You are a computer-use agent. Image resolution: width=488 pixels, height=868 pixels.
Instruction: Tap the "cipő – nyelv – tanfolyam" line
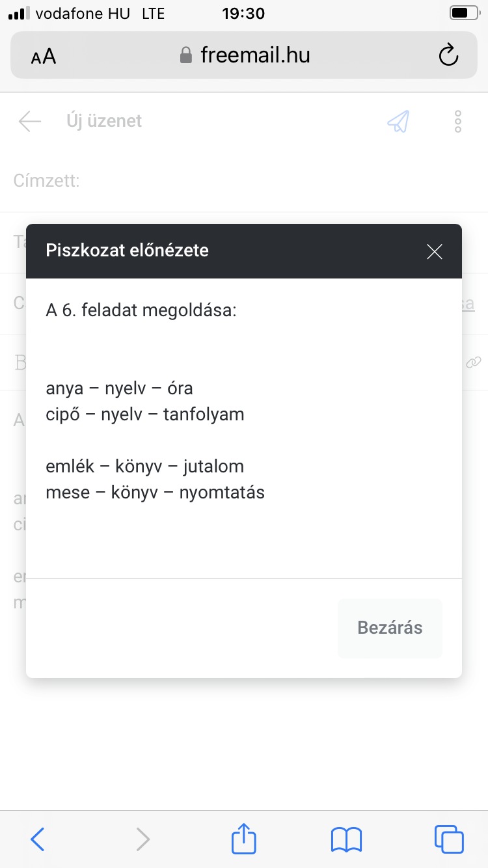(145, 414)
